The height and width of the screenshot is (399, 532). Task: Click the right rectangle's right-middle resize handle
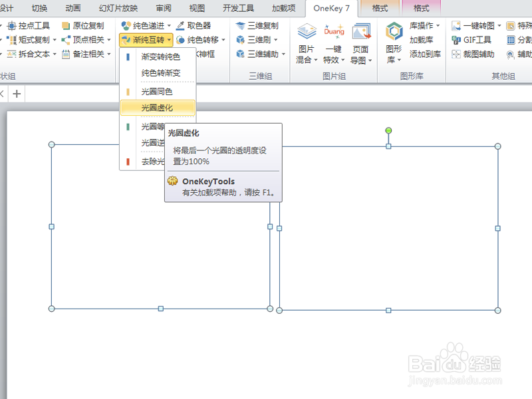pos(497,229)
